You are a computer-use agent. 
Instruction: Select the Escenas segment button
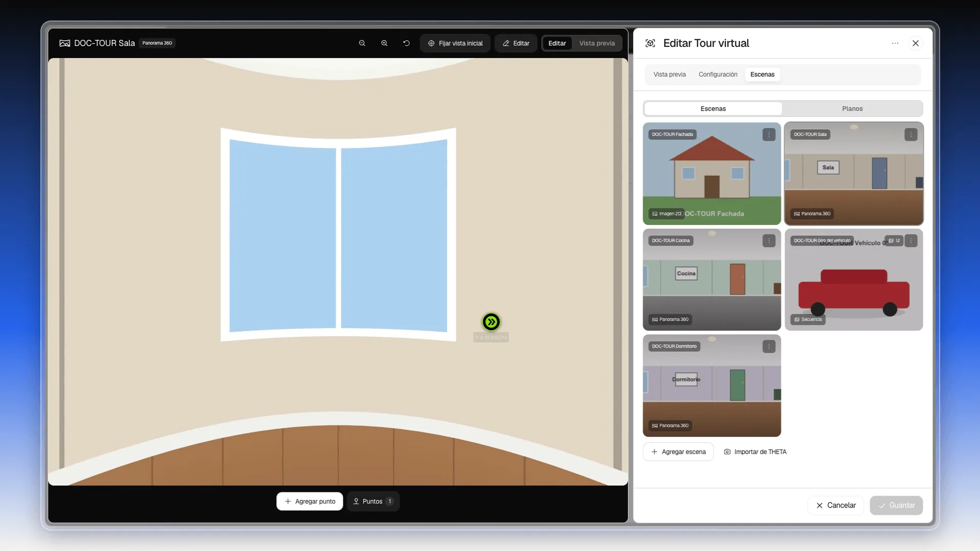tap(713, 109)
